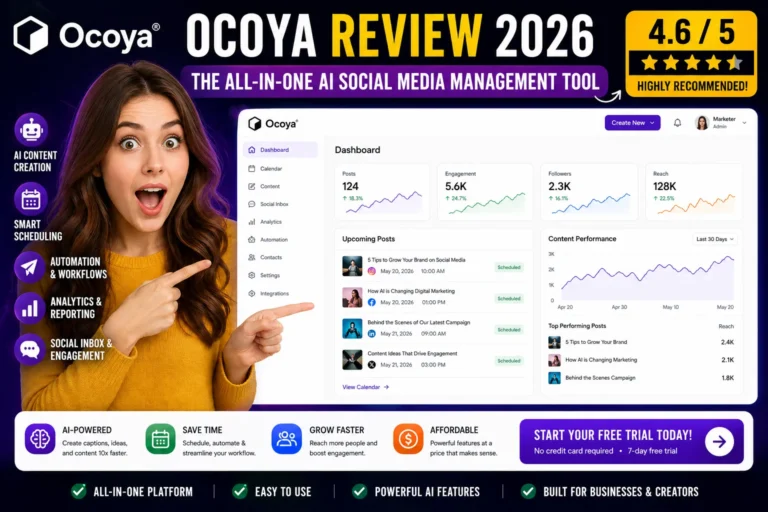768x512 pixels.
Task: Click the Highly Recommended! label
Action: click(692, 87)
